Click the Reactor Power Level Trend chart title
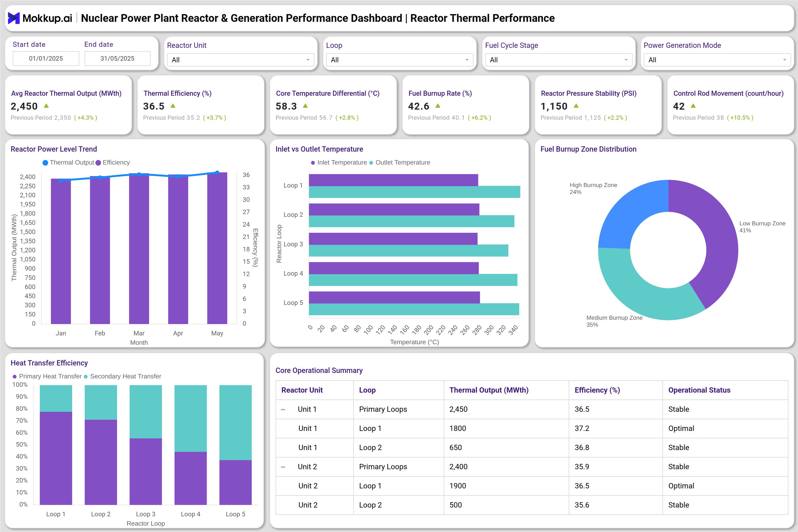Screen dimensions: 798x532 [54, 149]
